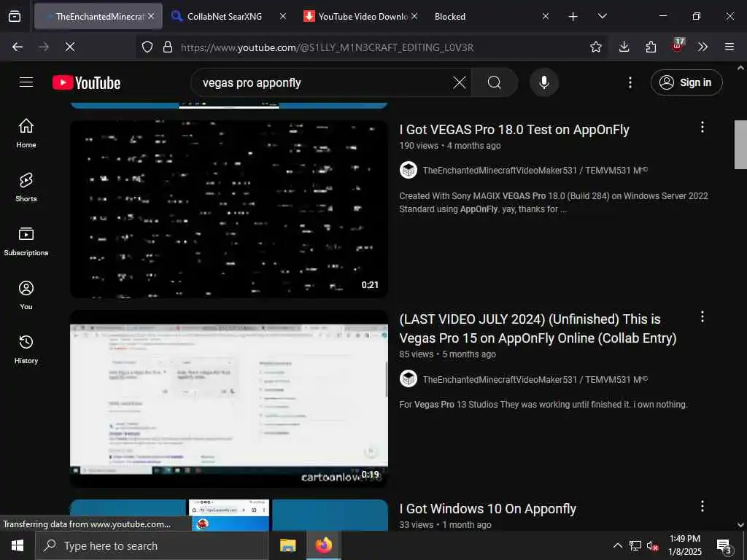Show more toolbar tools chevrons
Image resolution: width=747 pixels, height=560 pixels.
[x=703, y=47]
